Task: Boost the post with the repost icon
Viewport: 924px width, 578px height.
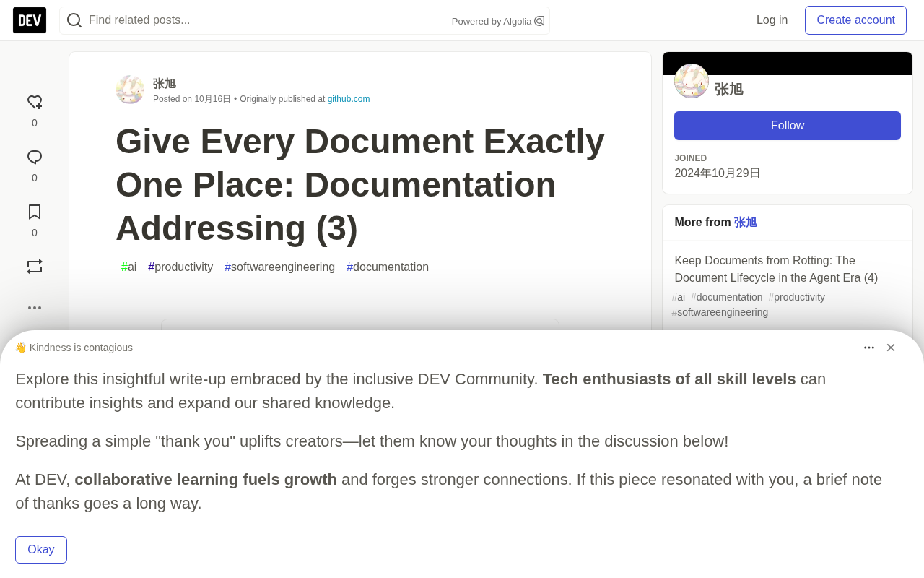Action: pyautogui.click(x=35, y=267)
